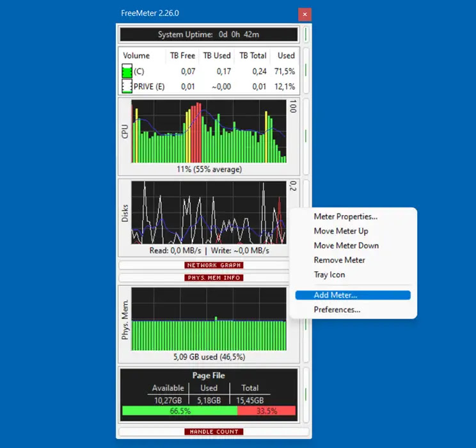This screenshot has width=476, height=448.
Task: Select Move Meter Down entry
Action: click(x=346, y=245)
